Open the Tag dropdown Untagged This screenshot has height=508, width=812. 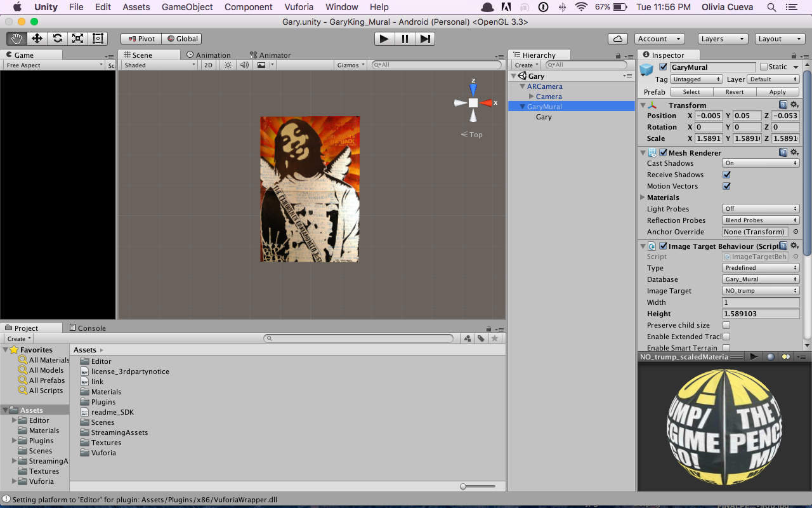(697, 79)
